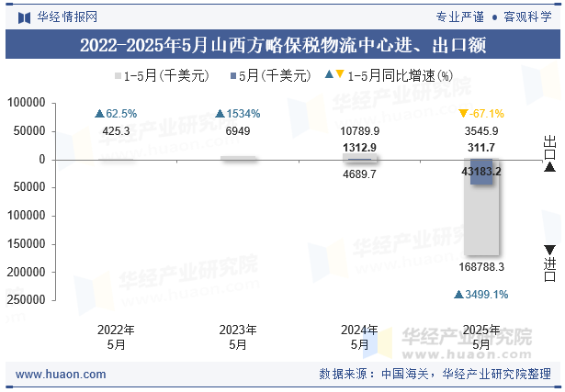This screenshot has height=392, width=565.
Task: Click the 客观科学 slogan text
Action: pos(527,17)
